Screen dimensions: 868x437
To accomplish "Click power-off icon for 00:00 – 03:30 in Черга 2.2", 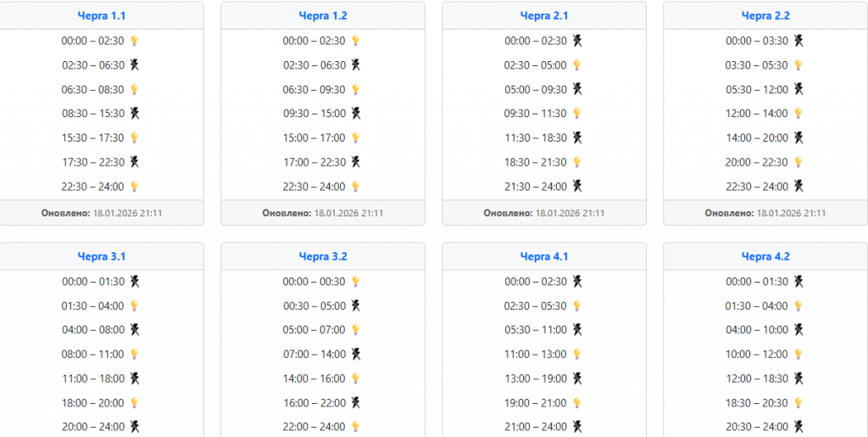I will pyautogui.click(x=798, y=41).
